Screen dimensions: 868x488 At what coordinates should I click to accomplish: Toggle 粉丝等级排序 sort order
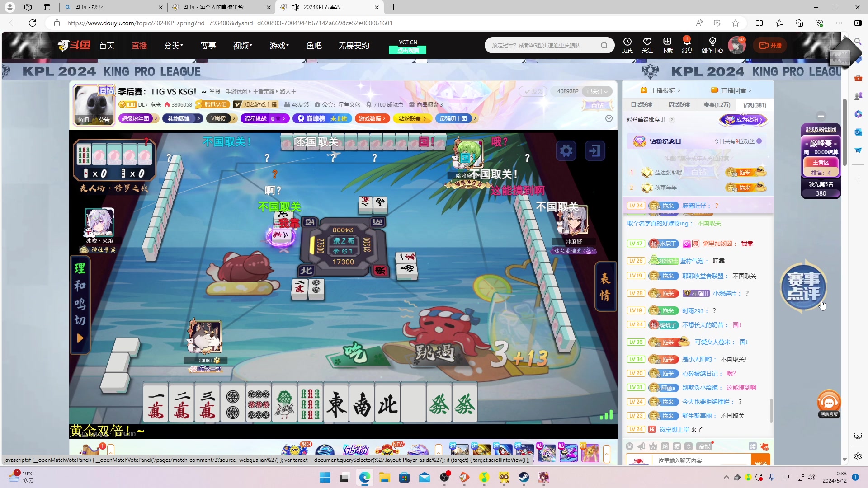(x=646, y=120)
